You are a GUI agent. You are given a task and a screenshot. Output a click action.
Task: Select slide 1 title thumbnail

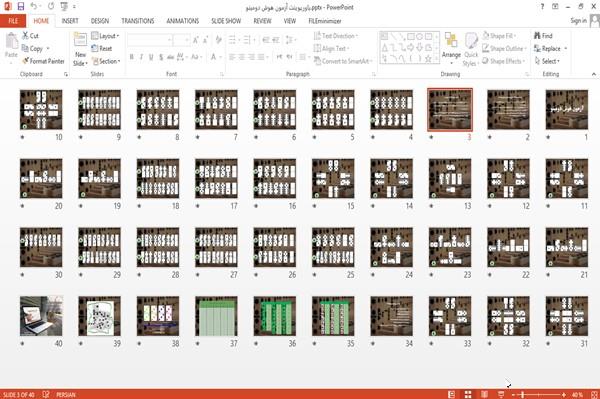(x=567, y=109)
